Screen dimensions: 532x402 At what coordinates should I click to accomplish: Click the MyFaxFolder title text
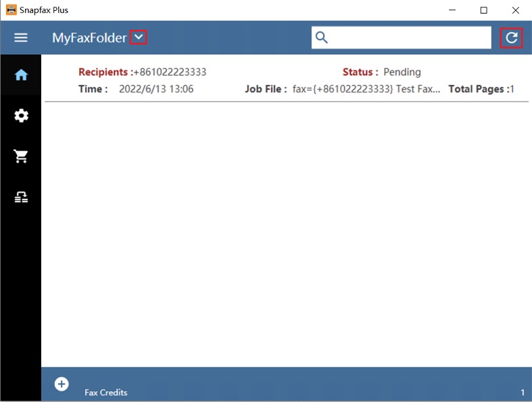click(x=89, y=38)
